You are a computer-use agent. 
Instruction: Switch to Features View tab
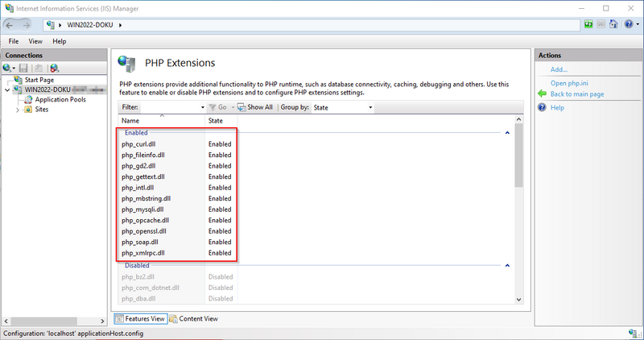(x=140, y=318)
